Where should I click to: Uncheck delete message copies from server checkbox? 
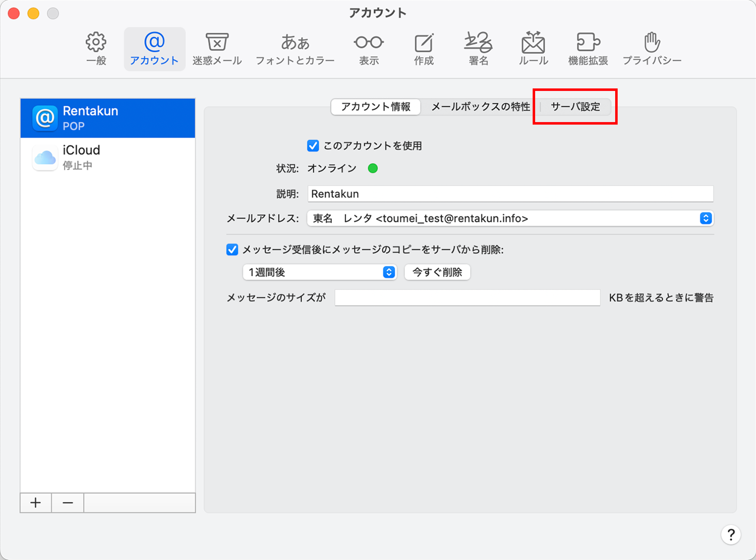[x=232, y=250]
